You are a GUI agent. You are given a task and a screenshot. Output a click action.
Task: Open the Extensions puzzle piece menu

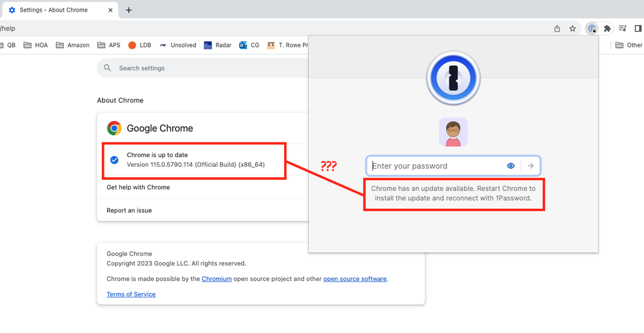[607, 28]
